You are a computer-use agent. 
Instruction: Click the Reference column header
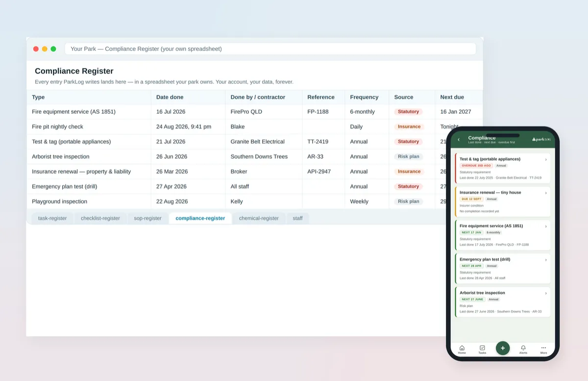pyautogui.click(x=323, y=97)
